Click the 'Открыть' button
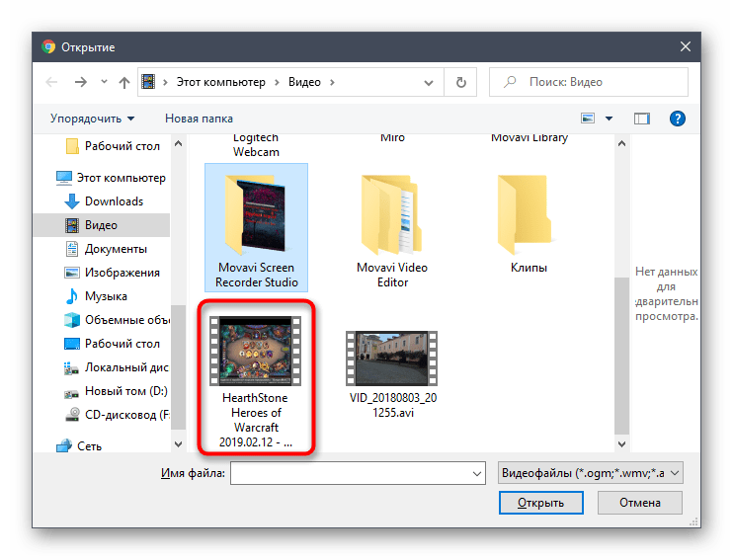 coord(541,503)
